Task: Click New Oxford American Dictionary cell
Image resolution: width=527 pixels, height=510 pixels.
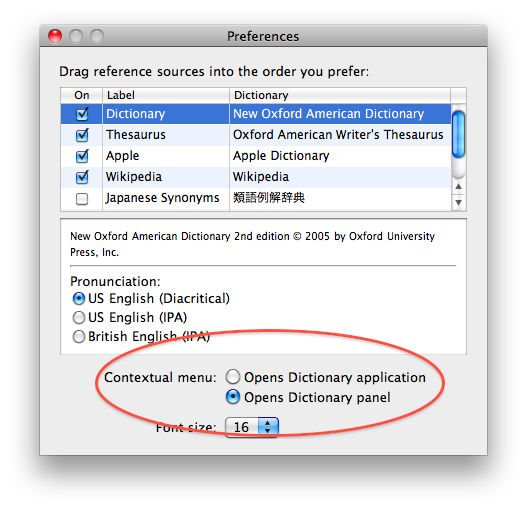Action: [x=329, y=114]
